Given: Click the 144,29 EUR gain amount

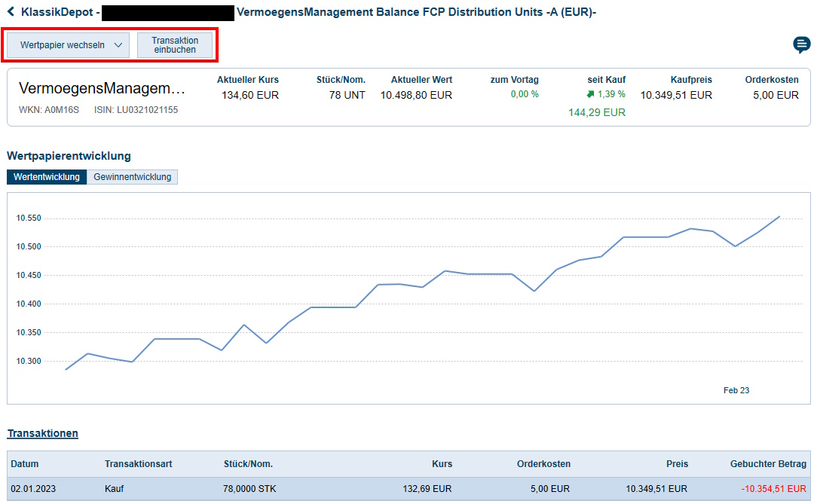Looking at the screenshot, I should coord(597,113).
